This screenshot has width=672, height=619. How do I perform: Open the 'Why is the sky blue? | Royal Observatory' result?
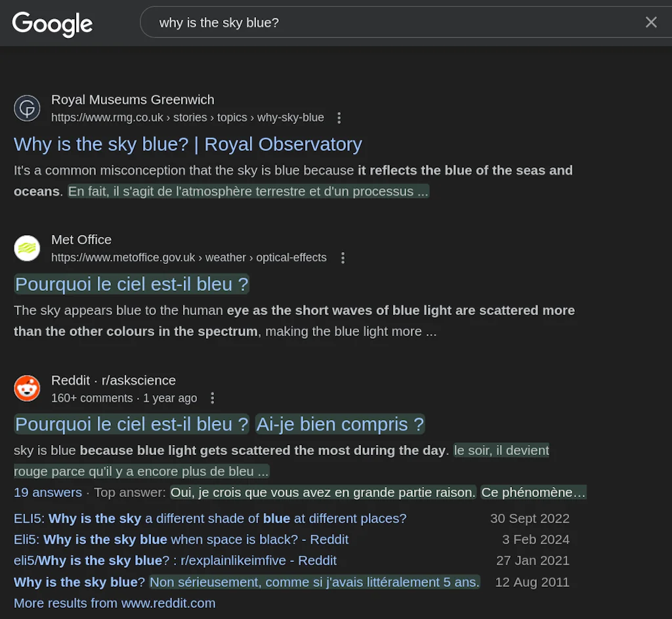pyautogui.click(x=188, y=144)
